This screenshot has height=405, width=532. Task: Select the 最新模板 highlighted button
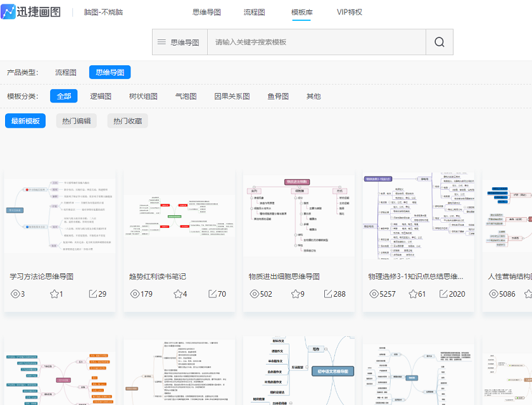click(25, 120)
